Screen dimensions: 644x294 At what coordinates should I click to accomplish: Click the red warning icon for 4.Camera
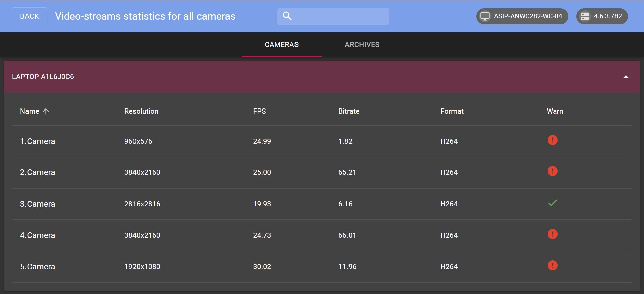click(x=552, y=234)
